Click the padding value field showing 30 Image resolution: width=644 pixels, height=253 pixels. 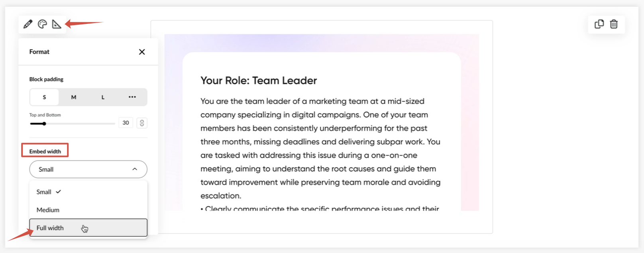126,123
